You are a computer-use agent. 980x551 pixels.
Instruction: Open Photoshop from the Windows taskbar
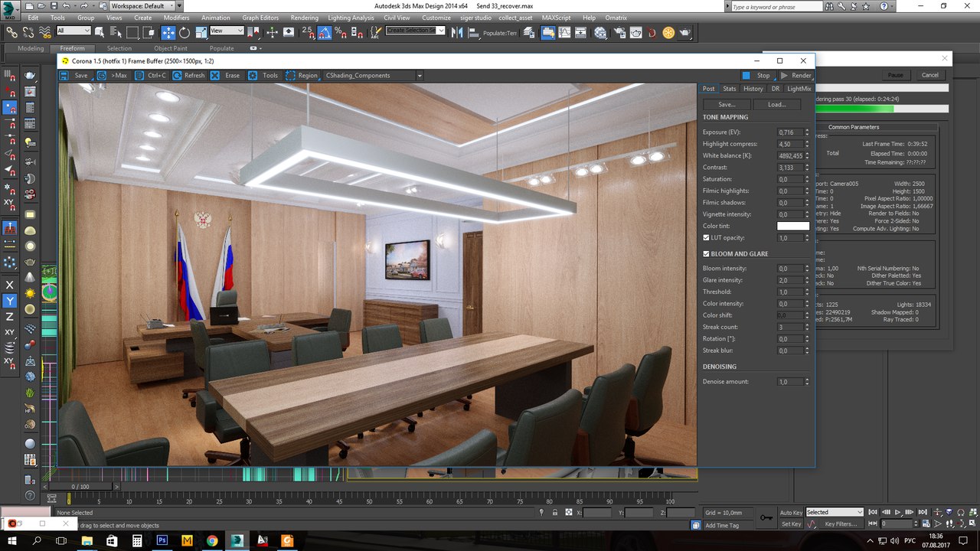click(162, 540)
